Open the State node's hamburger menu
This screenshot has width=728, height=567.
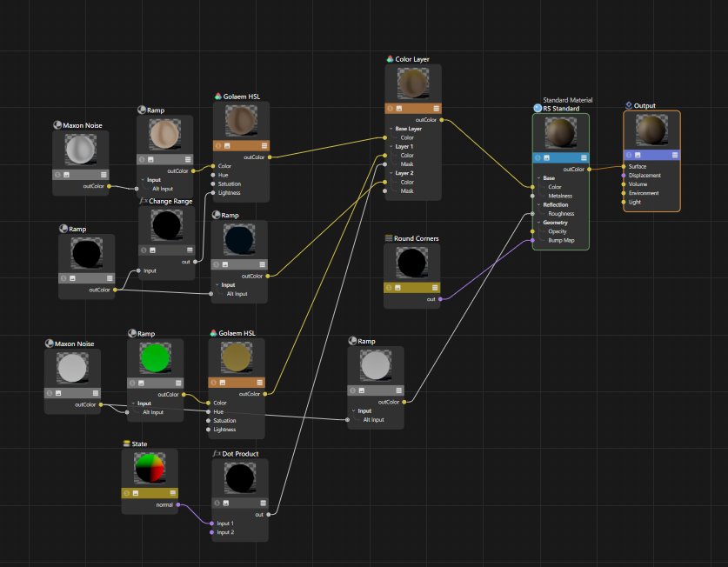pyautogui.click(x=173, y=493)
